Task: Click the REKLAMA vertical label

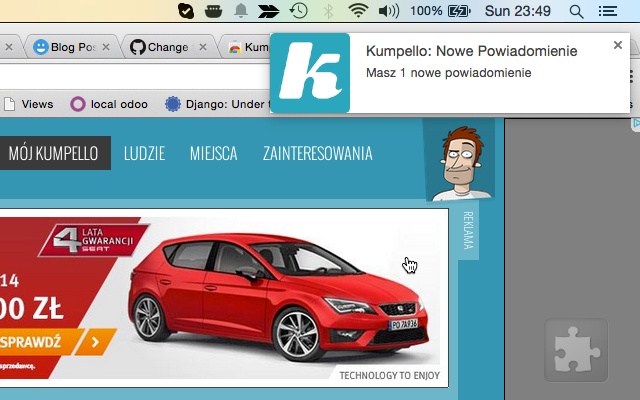Action: (468, 230)
